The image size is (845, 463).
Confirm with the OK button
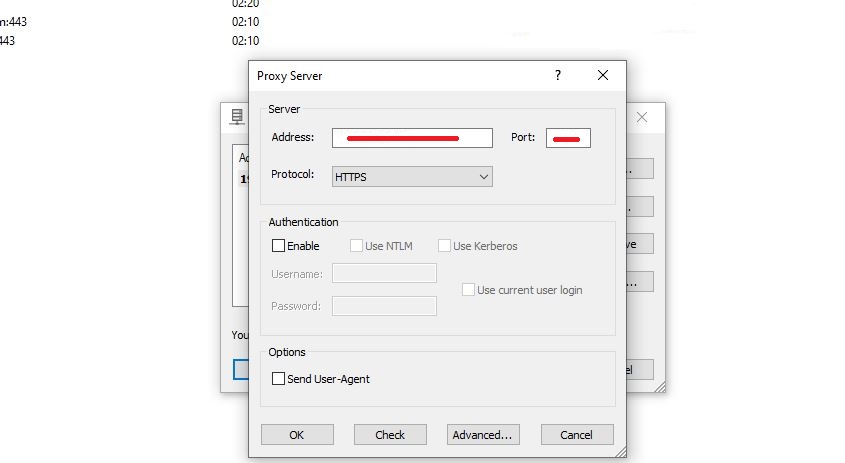coord(297,434)
